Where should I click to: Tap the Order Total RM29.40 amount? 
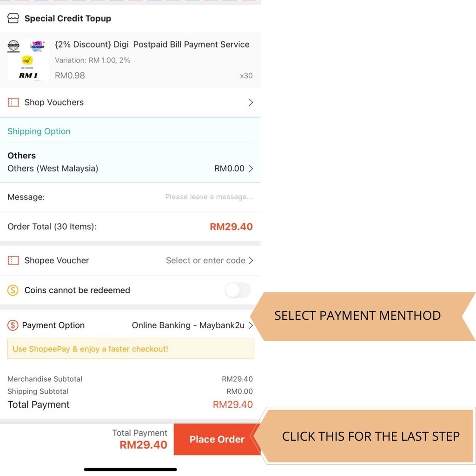coord(231,227)
